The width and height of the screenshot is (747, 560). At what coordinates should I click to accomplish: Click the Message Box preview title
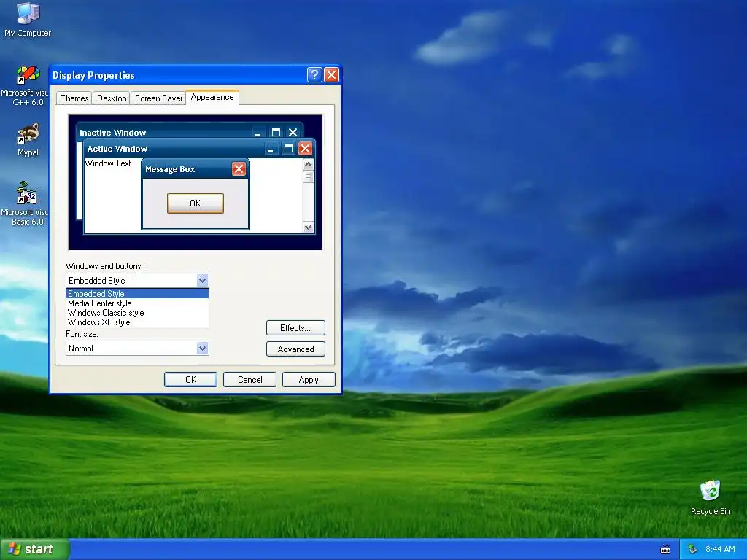[x=170, y=169]
